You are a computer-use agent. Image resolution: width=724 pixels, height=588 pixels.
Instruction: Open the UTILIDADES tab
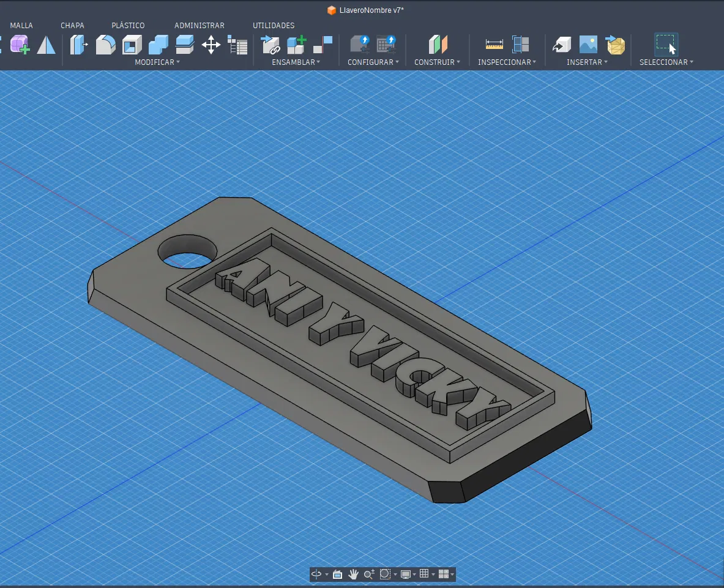tap(274, 26)
